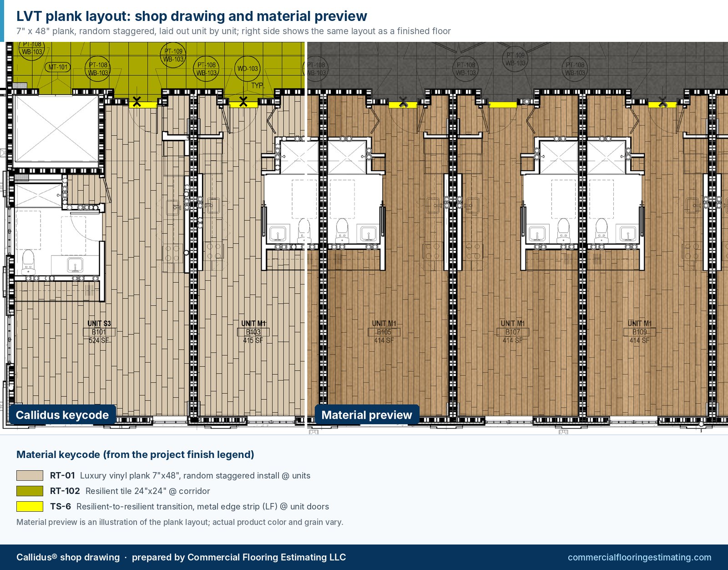Screen dimensions: 728x570
Task: Click the RT-102 olive color swatch
Action: click(30, 491)
